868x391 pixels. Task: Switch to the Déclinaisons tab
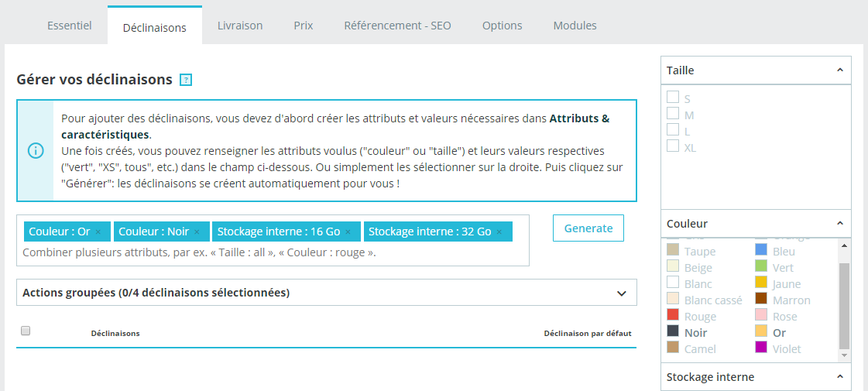pos(154,27)
